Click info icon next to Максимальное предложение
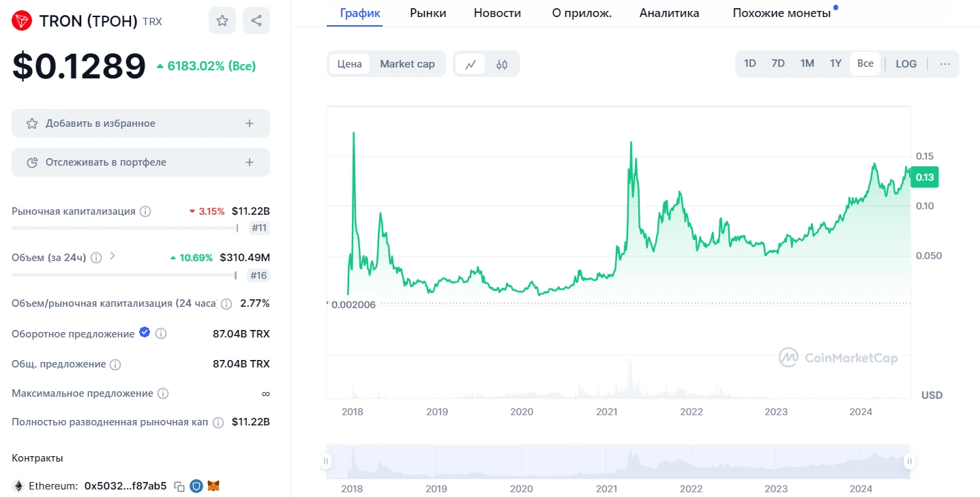The image size is (980, 497). click(163, 393)
